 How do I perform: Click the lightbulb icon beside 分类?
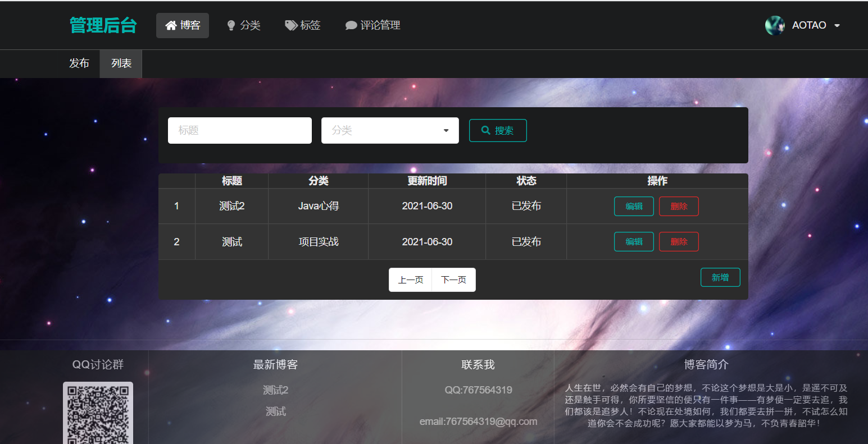[x=231, y=25]
